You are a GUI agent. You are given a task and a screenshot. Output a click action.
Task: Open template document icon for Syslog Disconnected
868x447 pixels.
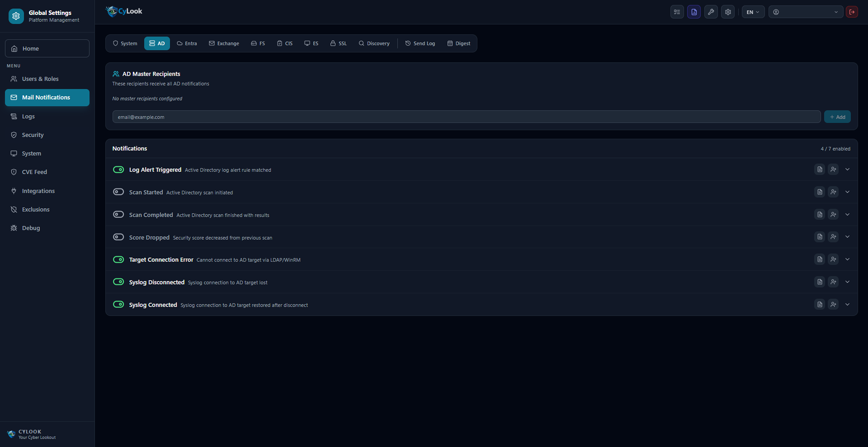click(819, 282)
